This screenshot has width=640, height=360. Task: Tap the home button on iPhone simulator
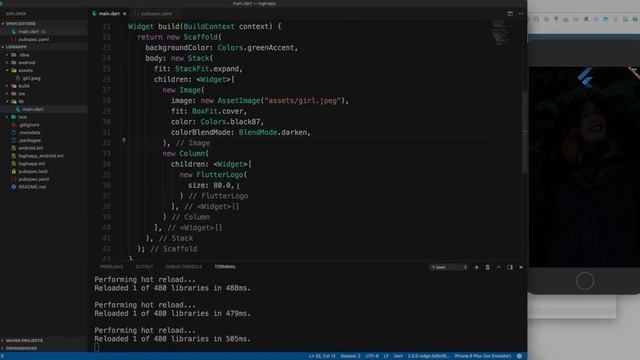pyautogui.click(x=585, y=281)
